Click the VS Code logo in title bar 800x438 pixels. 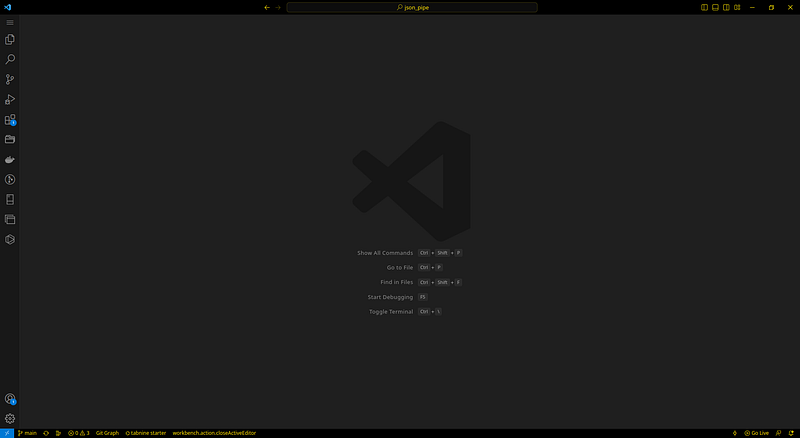[7, 7]
